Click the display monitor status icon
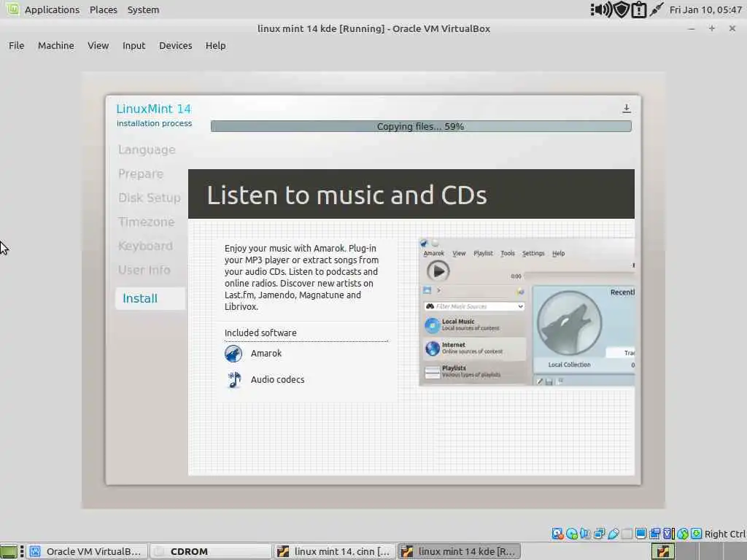The image size is (747, 560). [640, 534]
